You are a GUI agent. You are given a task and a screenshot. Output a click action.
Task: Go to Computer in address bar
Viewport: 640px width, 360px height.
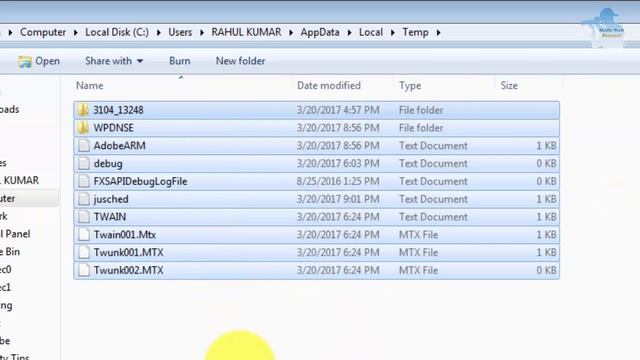click(43, 32)
